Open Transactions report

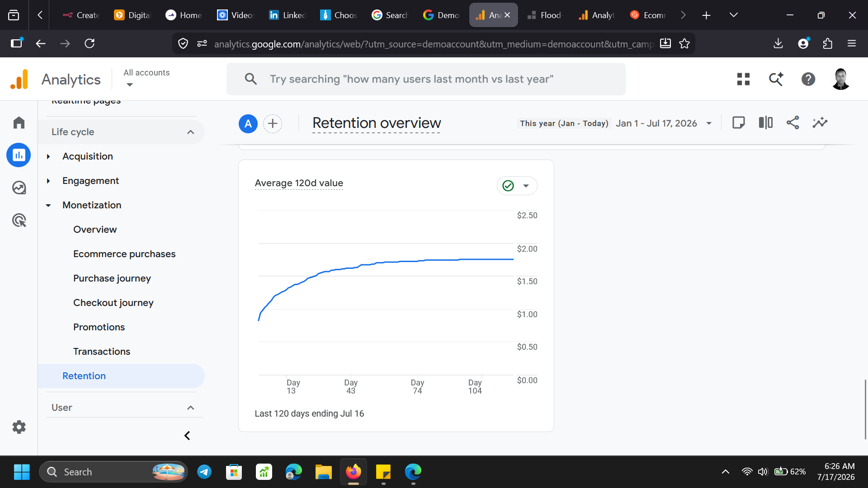[x=102, y=352]
